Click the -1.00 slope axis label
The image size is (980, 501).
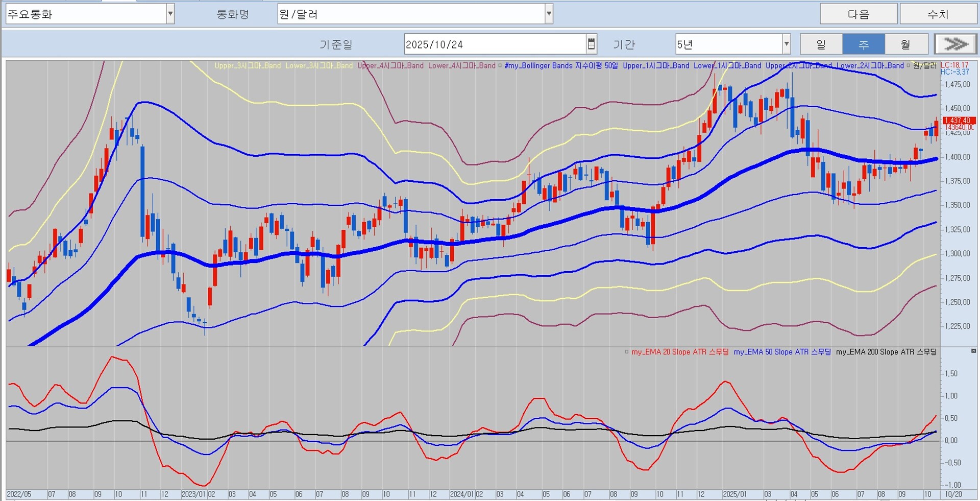[x=952, y=485]
